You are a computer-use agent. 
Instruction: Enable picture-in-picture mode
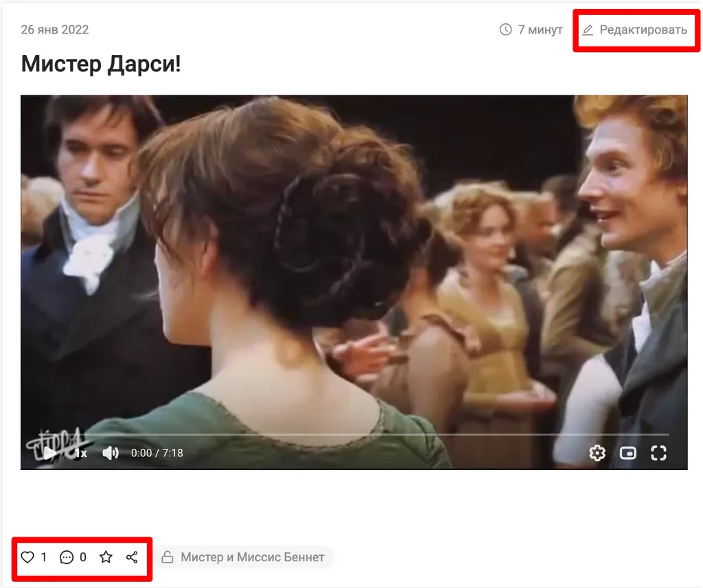click(628, 453)
